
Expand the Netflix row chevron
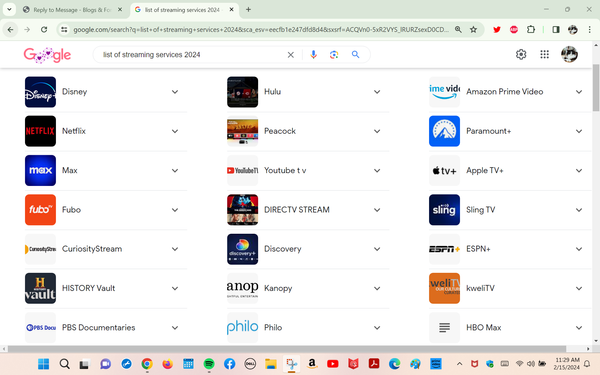click(175, 131)
